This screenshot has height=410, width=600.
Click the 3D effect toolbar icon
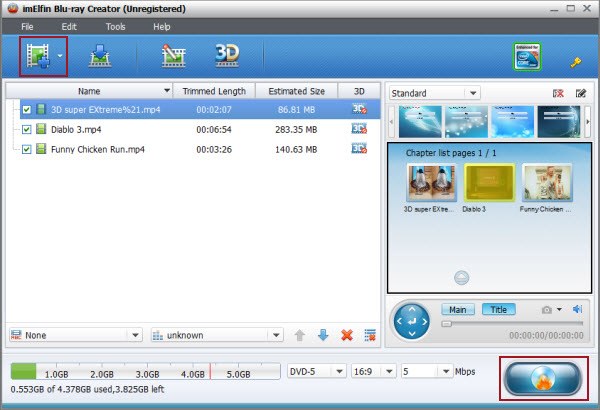click(x=227, y=56)
